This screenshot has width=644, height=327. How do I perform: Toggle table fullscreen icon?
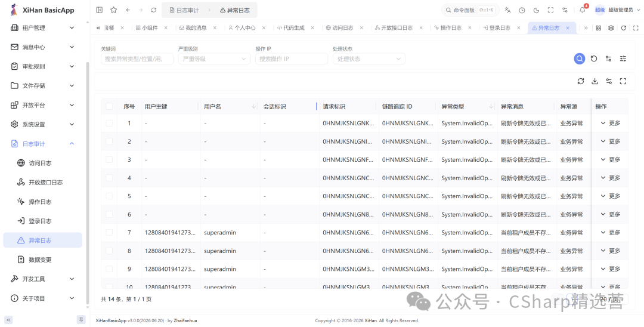pos(623,81)
